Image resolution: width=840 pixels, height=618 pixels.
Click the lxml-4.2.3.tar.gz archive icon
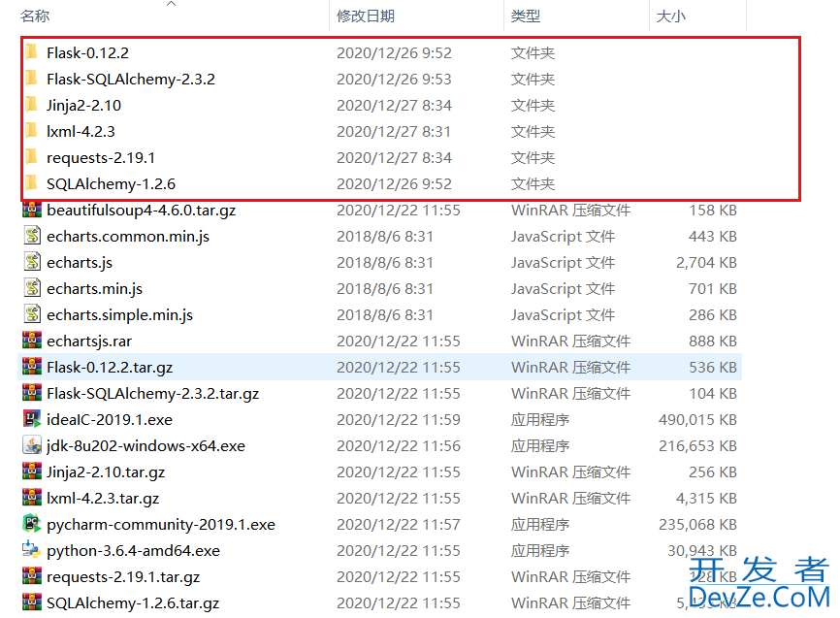(x=32, y=498)
